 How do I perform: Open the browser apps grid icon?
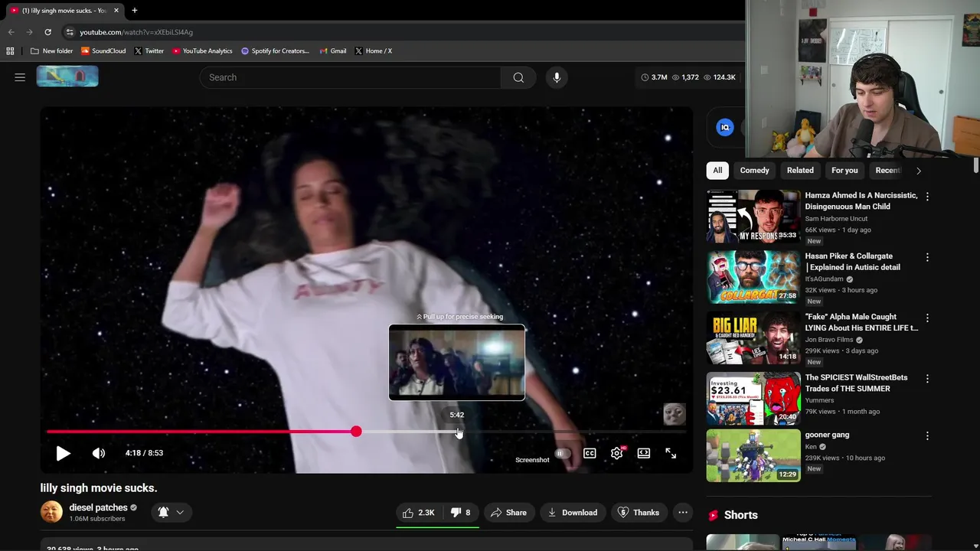click(10, 51)
